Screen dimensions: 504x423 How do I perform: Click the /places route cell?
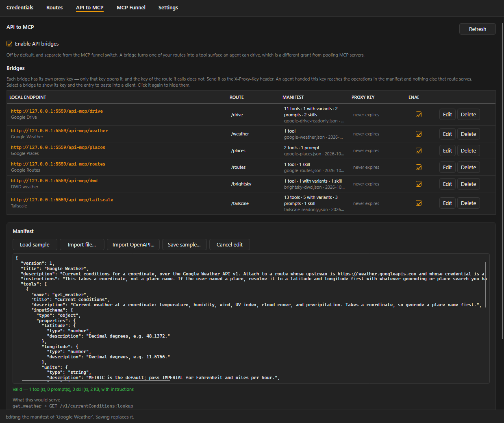238,150
